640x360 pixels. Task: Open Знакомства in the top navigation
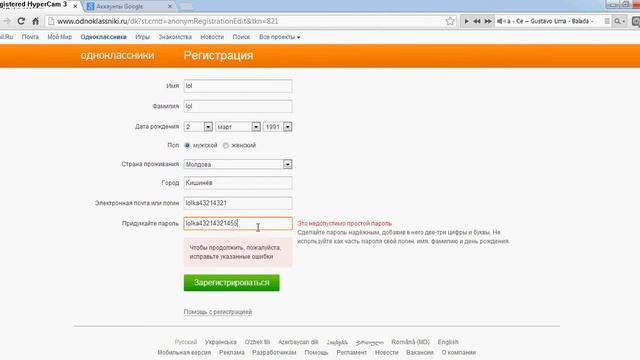(x=175, y=37)
